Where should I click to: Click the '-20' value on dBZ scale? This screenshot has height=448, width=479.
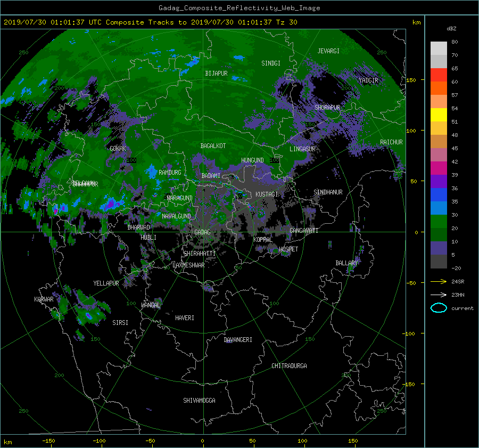click(456, 268)
